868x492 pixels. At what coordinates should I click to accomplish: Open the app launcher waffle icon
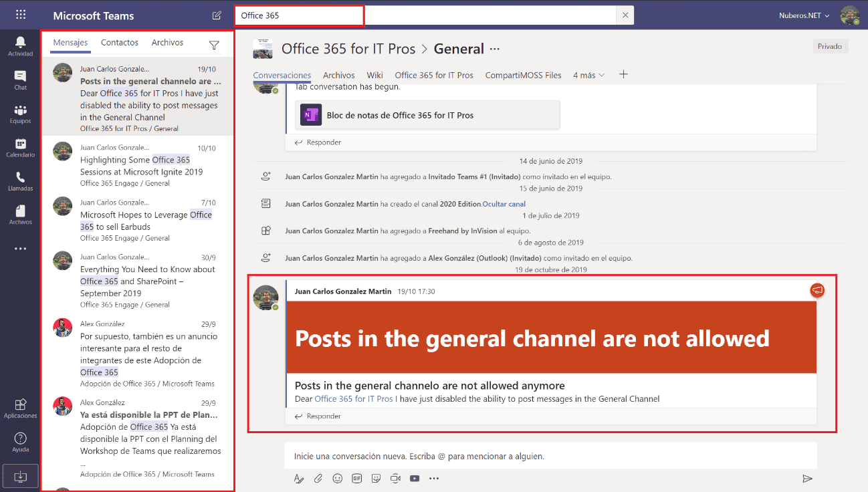[20, 15]
